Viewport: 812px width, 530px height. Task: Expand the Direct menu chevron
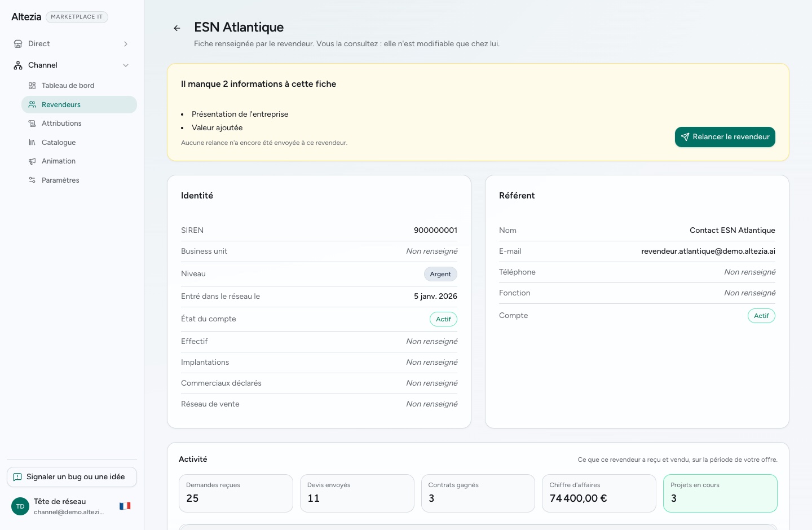[126, 44]
